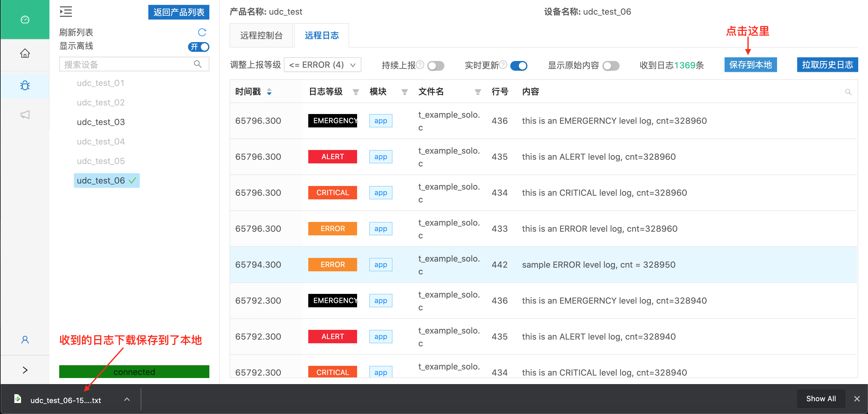Select the bug debug icon in sidebar
Screen dimensions: 868x414
(x=25, y=85)
